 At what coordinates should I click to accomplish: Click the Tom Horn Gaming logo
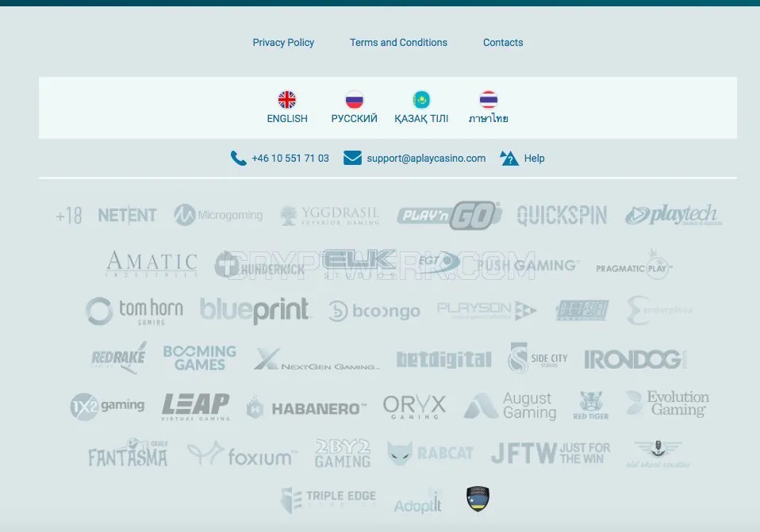click(134, 311)
